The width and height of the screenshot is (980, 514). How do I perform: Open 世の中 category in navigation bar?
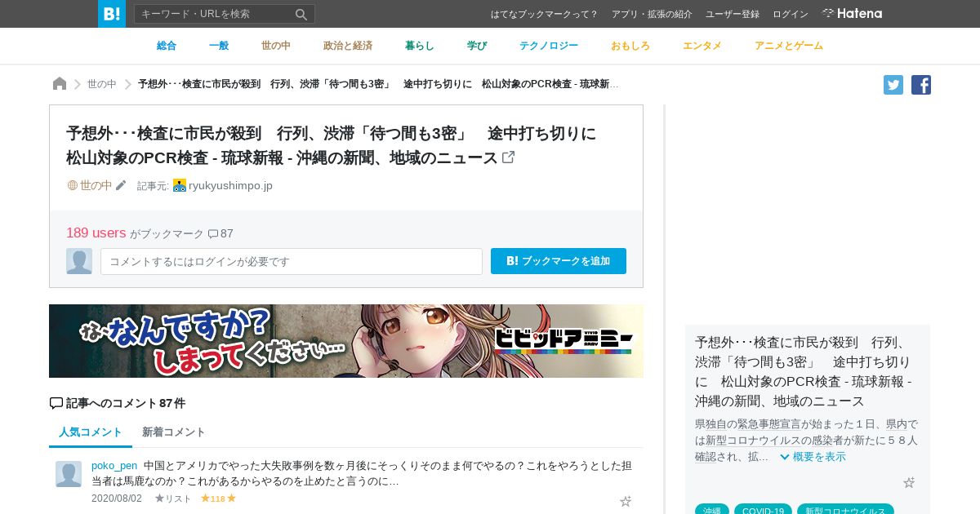point(276,46)
